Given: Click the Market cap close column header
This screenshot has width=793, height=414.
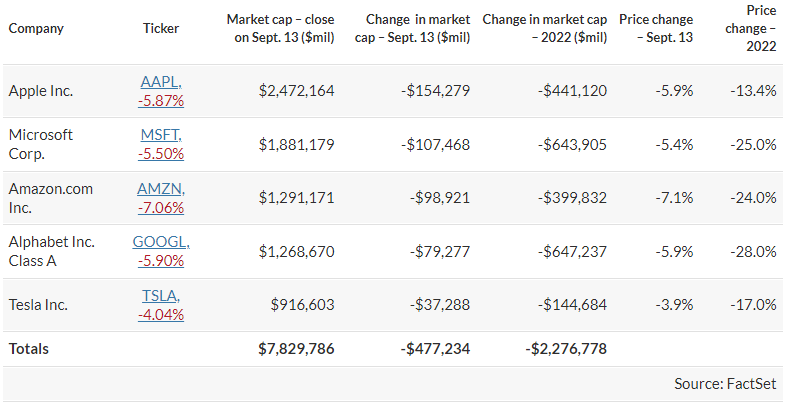Looking at the screenshot, I should pyautogui.click(x=280, y=28).
